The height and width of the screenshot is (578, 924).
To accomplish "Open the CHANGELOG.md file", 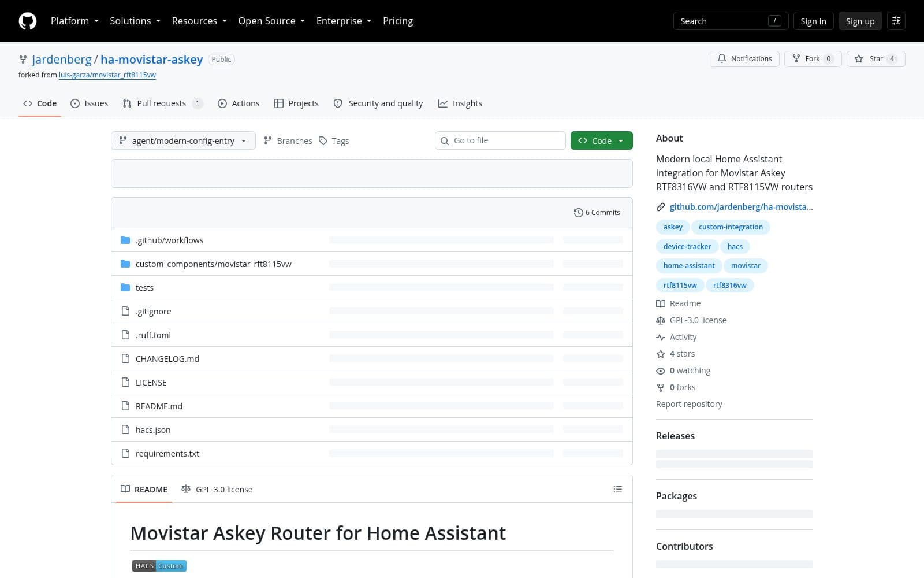I will 167,359.
